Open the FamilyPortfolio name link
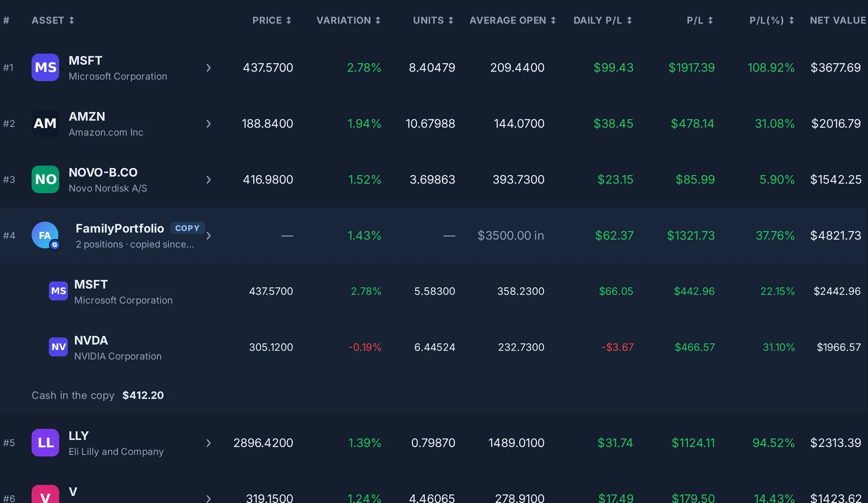Screen dimensions: 868x503 click(120, 228)
